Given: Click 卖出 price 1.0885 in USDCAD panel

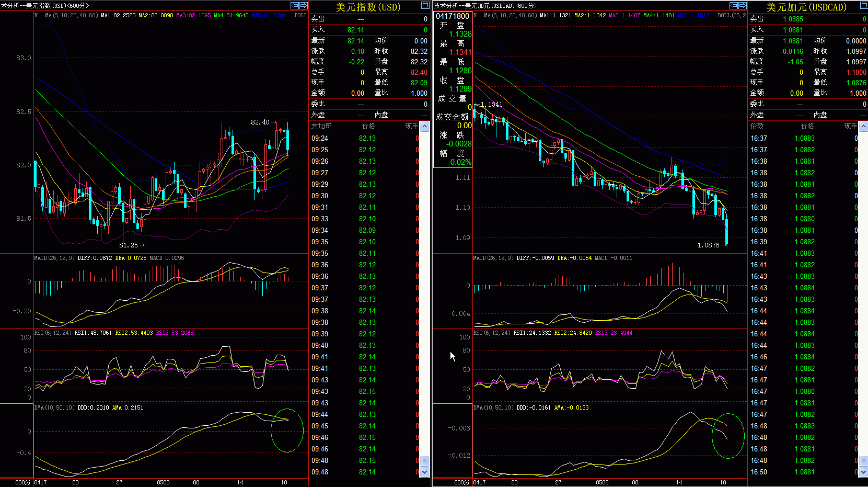Looking at the screenshot, I should coord(793,19).
